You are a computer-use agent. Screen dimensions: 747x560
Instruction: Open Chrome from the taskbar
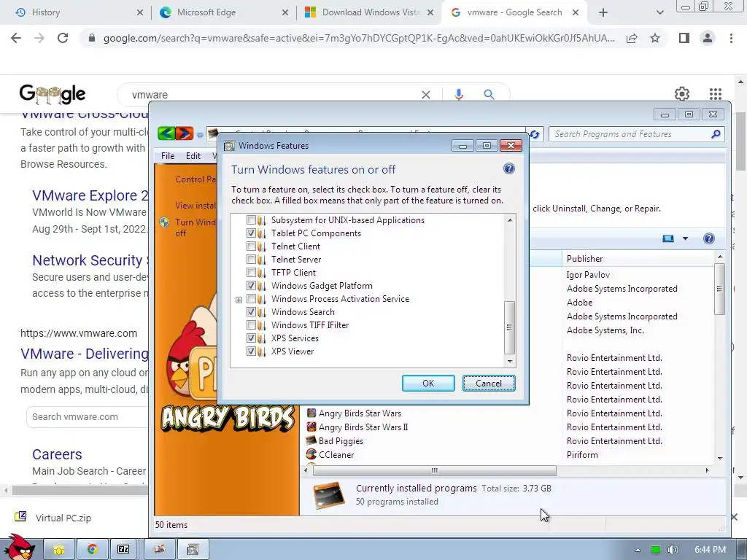tap(93, 549)
